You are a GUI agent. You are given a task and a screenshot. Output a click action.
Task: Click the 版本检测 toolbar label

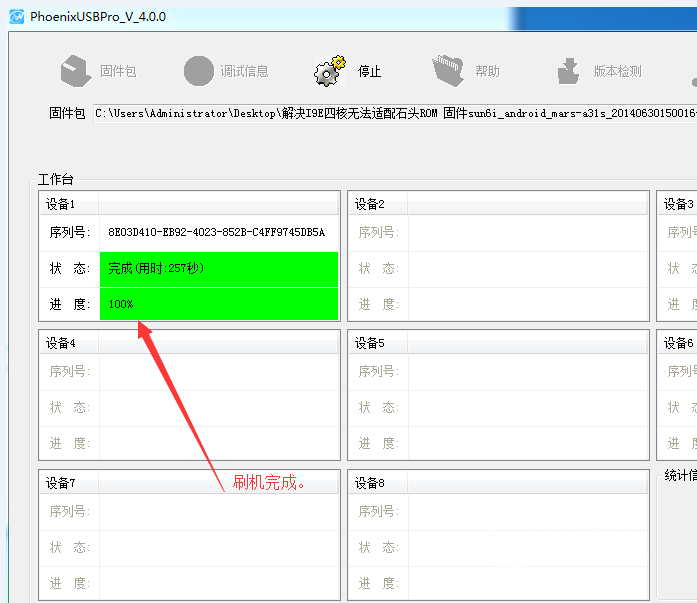click(617, 71)
